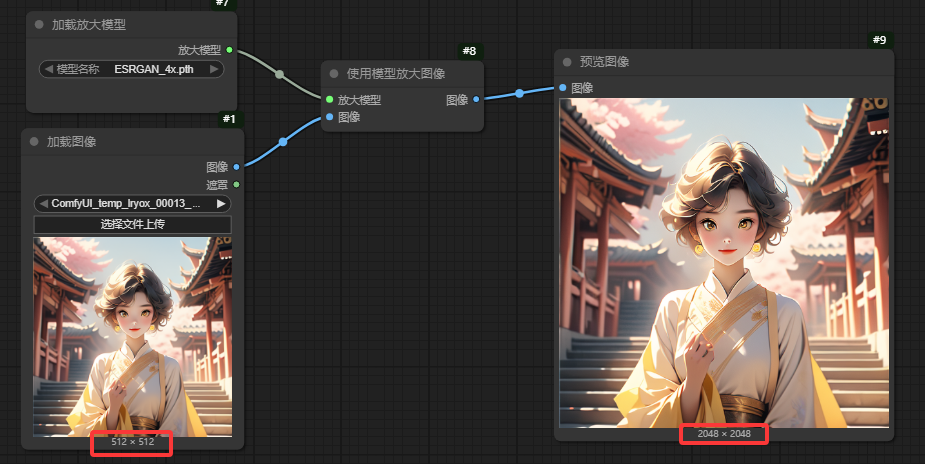Screen dimensions: 925x464
Task: Click the 图像 input port on the upscale node
Action: click(329, 117)
